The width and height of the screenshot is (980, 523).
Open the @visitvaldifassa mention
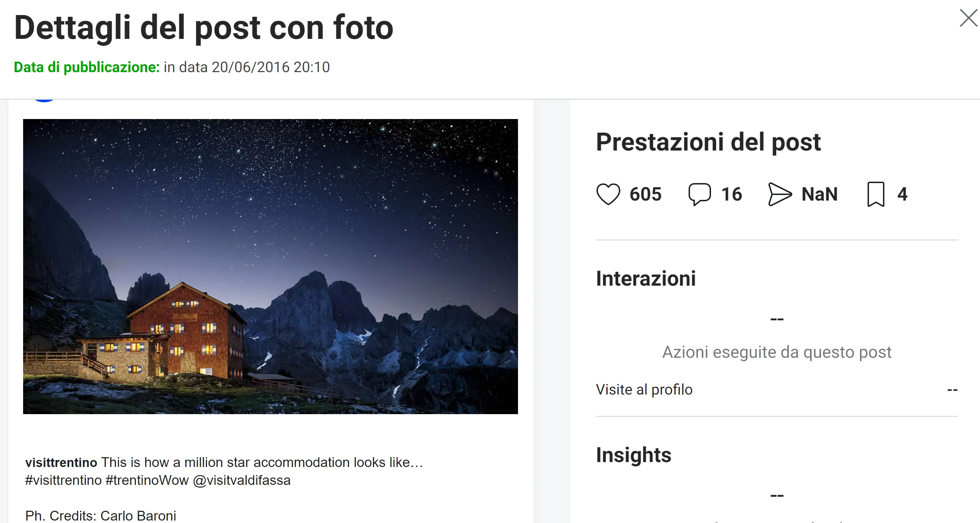pyautogui.click(x=242, y=480)
